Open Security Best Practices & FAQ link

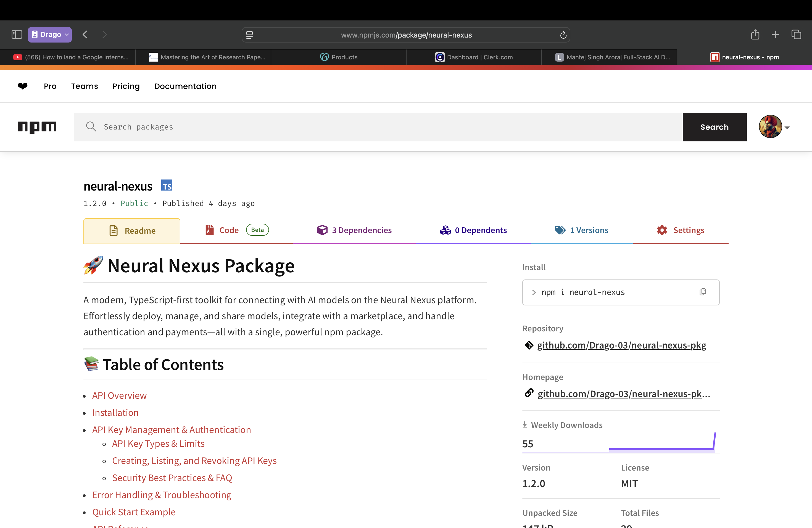coord(172,477)
